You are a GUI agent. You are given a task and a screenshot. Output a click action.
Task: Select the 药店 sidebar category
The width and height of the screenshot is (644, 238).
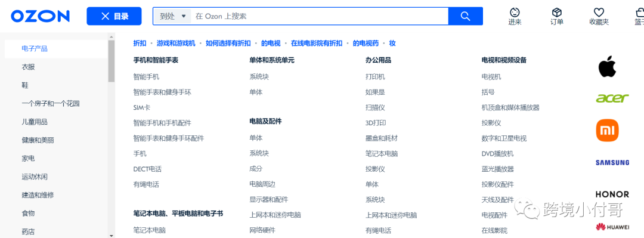[28, 232]
